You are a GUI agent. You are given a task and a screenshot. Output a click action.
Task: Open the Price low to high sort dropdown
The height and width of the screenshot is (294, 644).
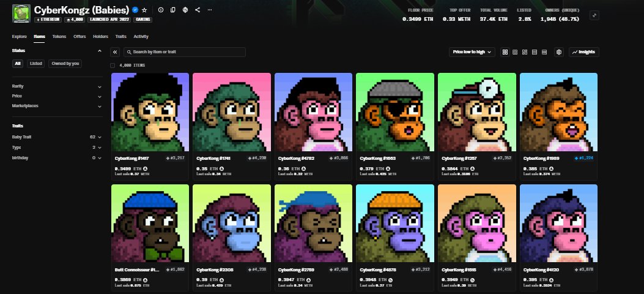tap(472, 52)
